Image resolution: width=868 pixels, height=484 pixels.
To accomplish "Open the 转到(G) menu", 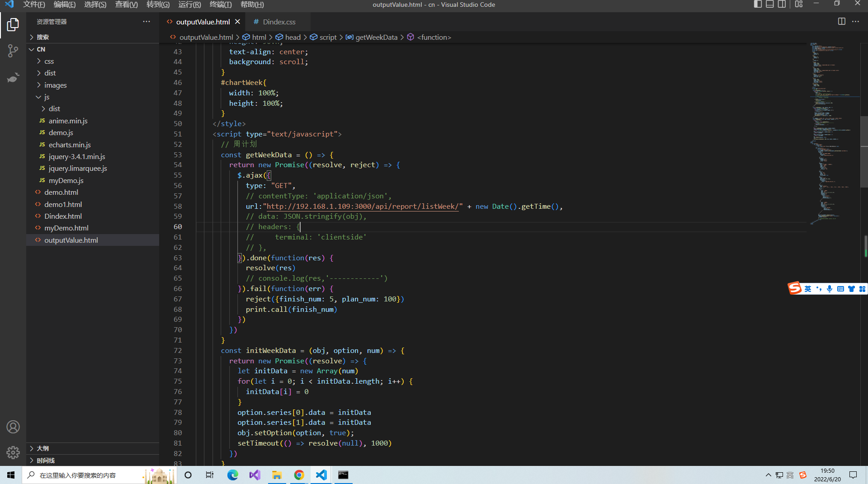I will coord(158,5).
